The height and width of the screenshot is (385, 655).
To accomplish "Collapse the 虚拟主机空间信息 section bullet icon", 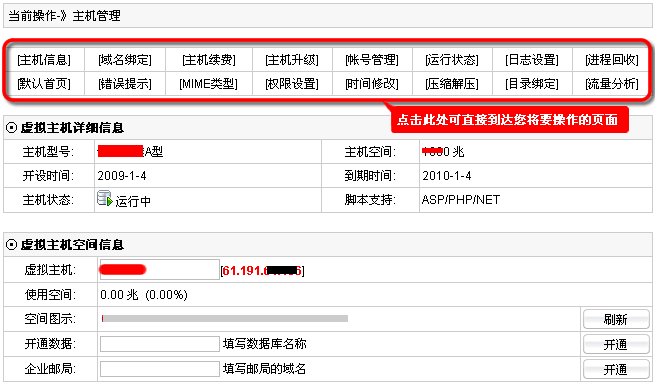I will (x=12, y=245).
